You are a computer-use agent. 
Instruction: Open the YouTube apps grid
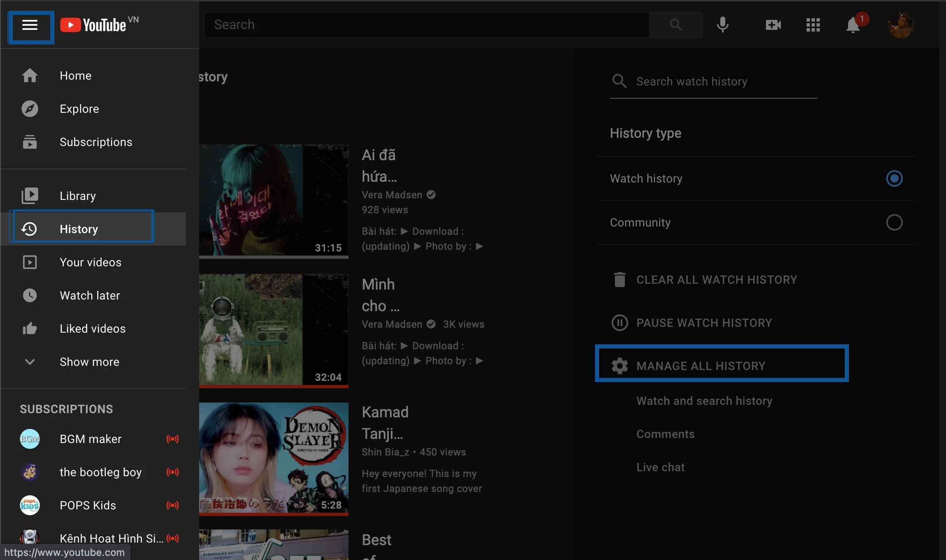coord(813,25)
